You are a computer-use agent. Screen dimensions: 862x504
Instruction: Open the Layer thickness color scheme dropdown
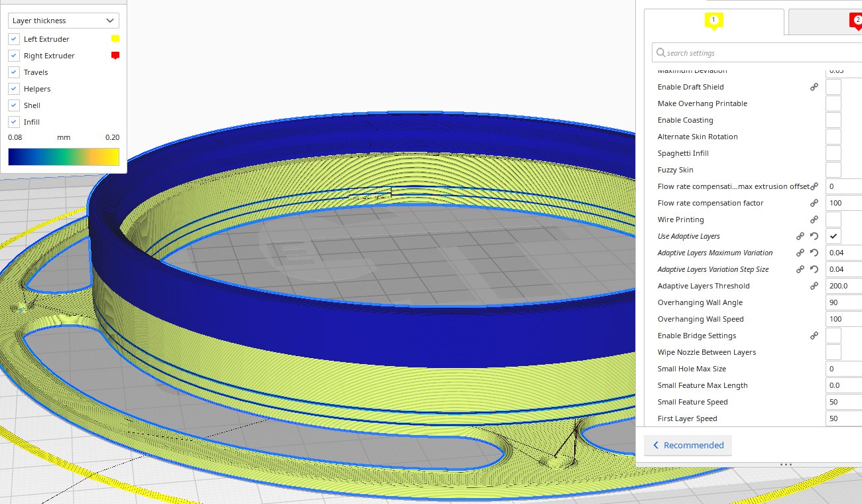64,21
